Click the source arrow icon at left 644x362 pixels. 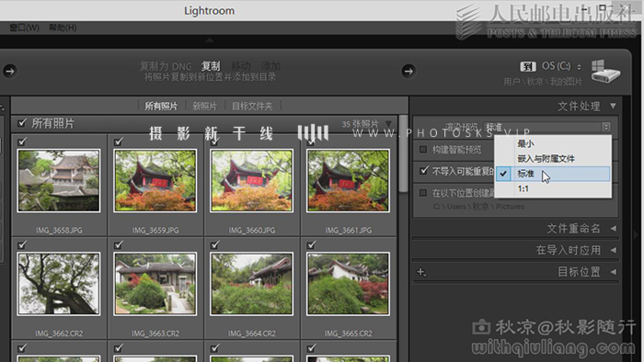click(9, 71)
